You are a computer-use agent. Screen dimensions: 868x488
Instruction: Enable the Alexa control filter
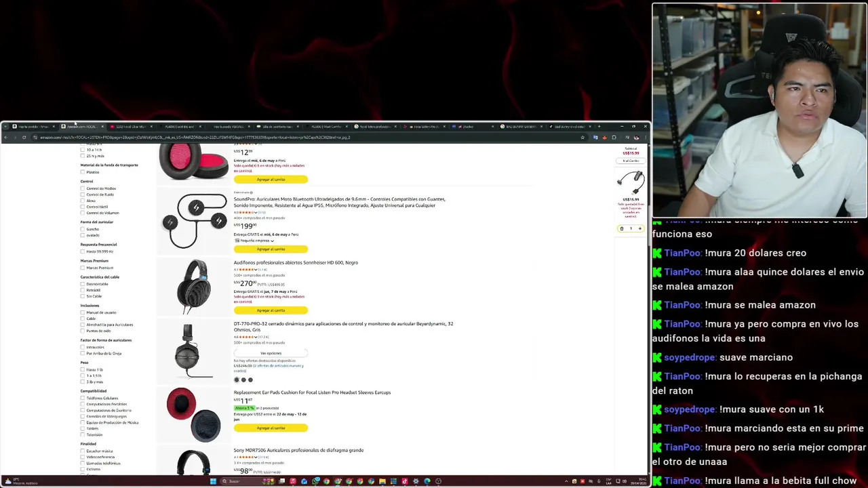click(x=83, y=201)
